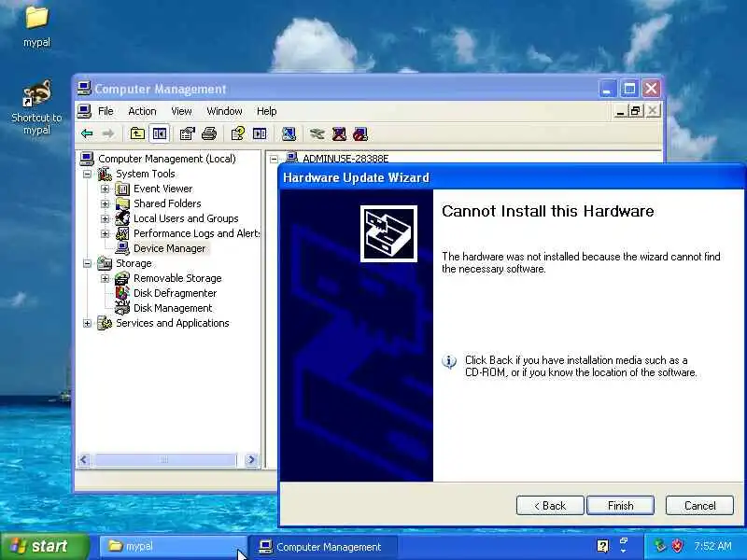The height and width of the screenshot is (560, 747).
Task: Click the Finish button in wizard
Action: (620, 505)
